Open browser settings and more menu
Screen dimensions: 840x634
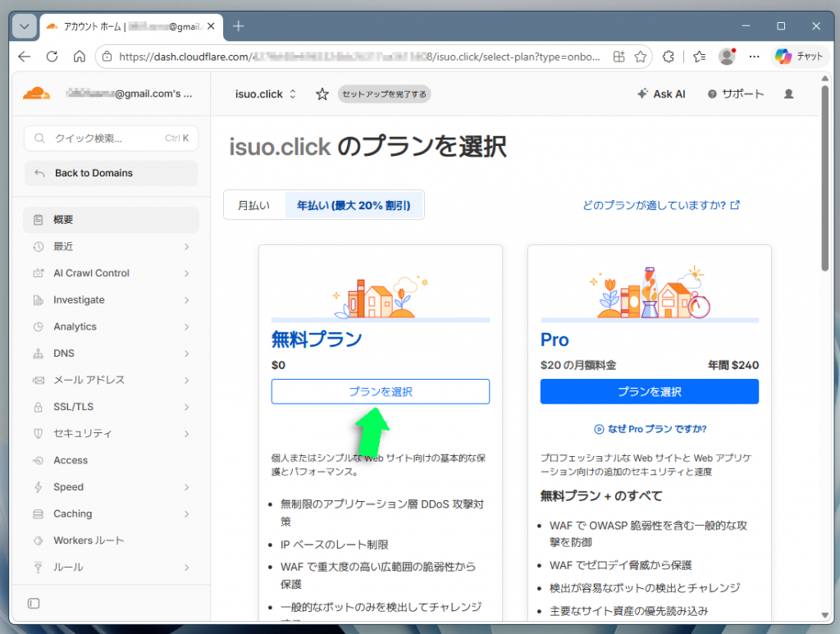(755, 57)
